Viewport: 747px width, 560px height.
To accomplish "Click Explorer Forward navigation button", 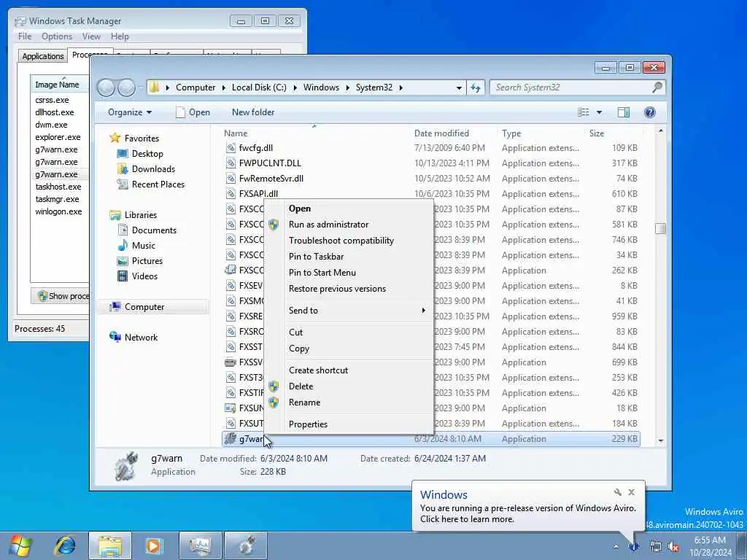I will pyautogui.click(x=126, y=87).
